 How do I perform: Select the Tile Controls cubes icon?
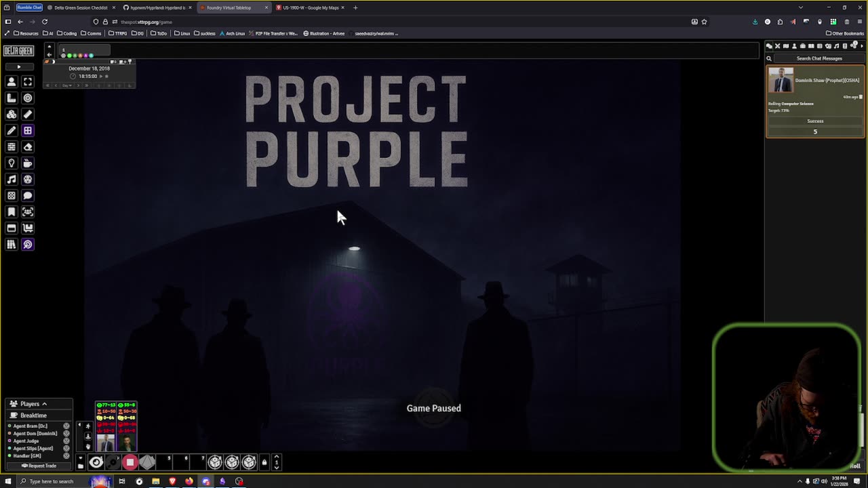[12, 115]
